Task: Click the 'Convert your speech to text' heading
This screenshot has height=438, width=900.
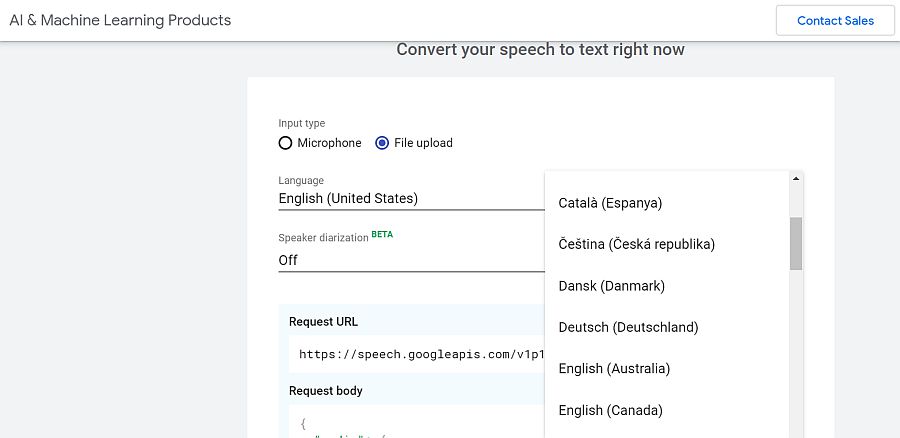Action: [540, 50]
